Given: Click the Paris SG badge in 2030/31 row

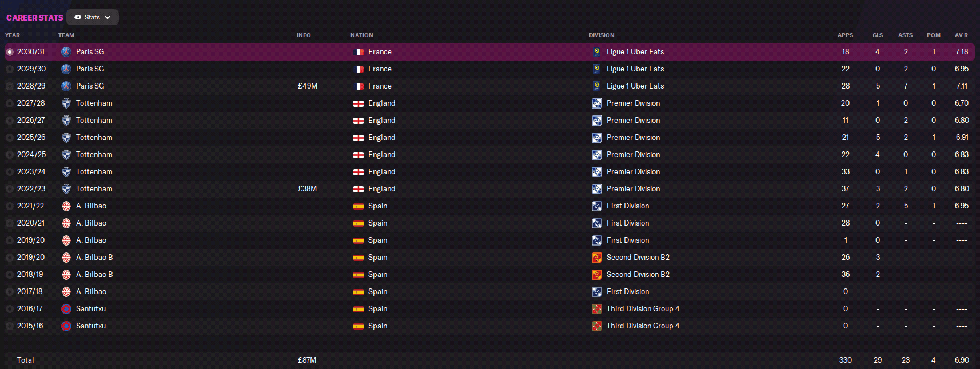Looking at the screenshot, I should [66, 52].
